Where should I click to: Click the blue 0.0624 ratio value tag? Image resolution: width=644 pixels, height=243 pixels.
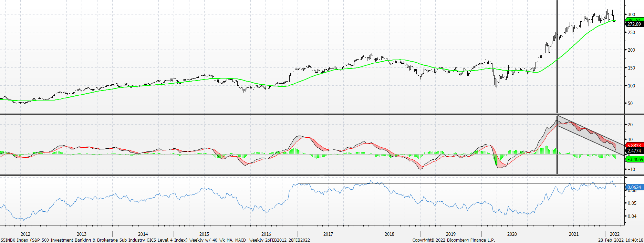click(x=634, y=187)
